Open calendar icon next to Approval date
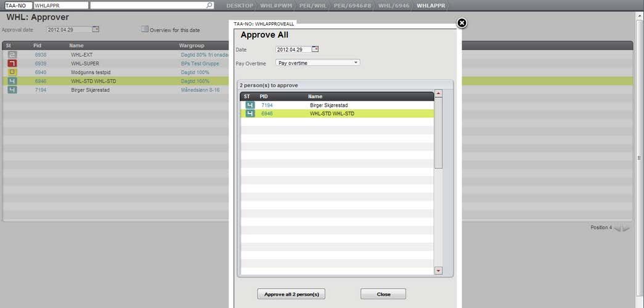This screenshot has width=644, height=308. coord(96,29)
